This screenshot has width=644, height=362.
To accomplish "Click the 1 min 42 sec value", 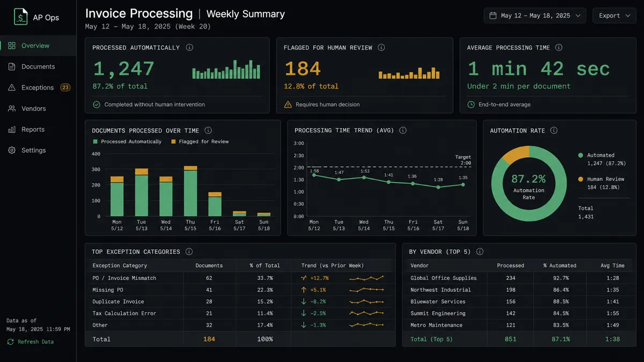I will click(539, 69).
